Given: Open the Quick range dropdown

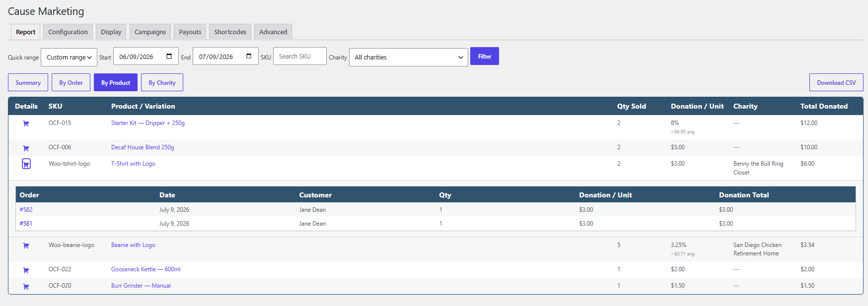Looking at the screenshot, I should pyautogui.click(x=69, y=58).
